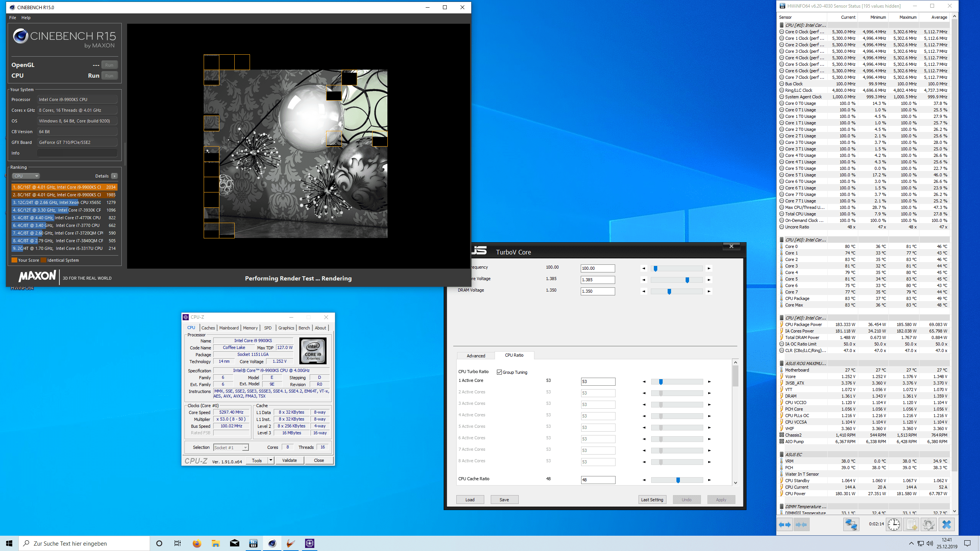
Task: Open Firefox from the taskbar
Action: (197, 543)
